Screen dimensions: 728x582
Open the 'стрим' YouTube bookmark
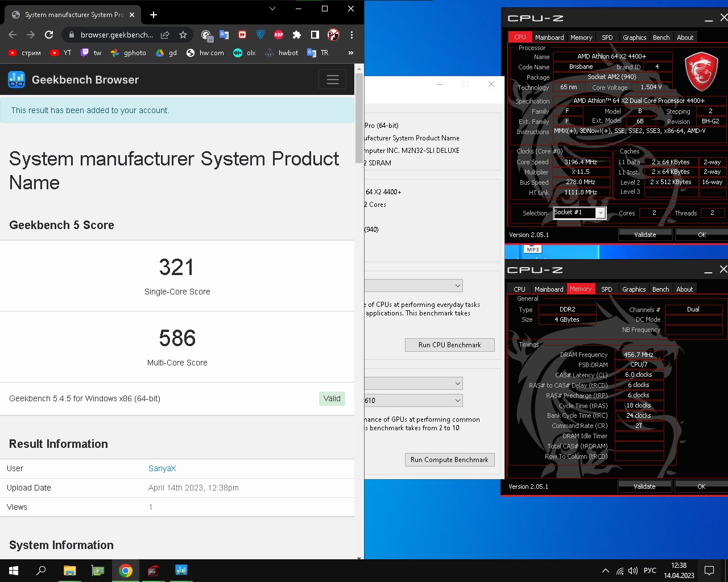click(24, 53)
